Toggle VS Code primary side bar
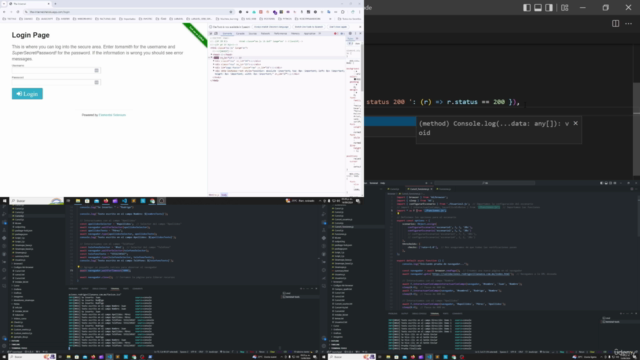This screenshot has width=640, height=360. 527,8
